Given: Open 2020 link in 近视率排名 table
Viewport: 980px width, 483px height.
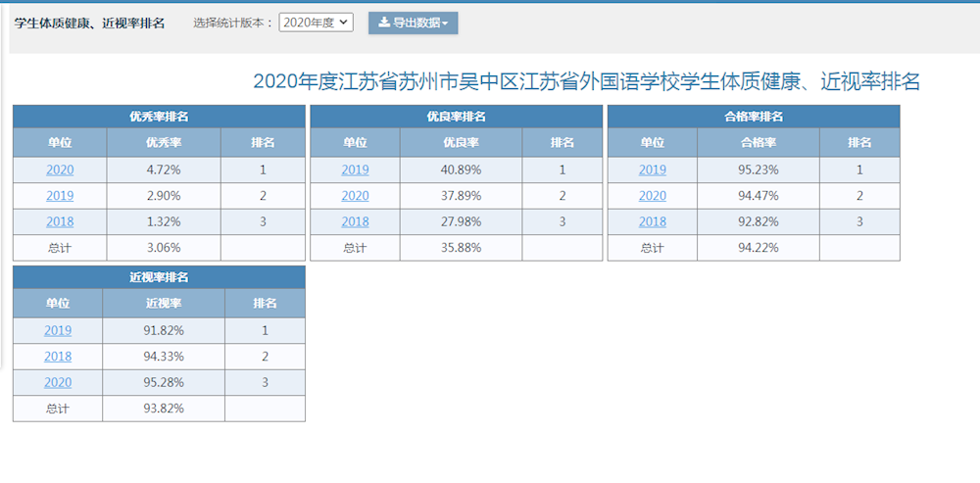Looking at the screenshot, I should tap(58, 382).
